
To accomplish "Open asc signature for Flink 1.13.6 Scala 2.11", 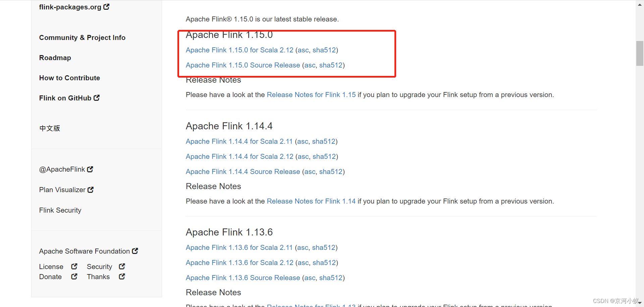I will [303, 248].
